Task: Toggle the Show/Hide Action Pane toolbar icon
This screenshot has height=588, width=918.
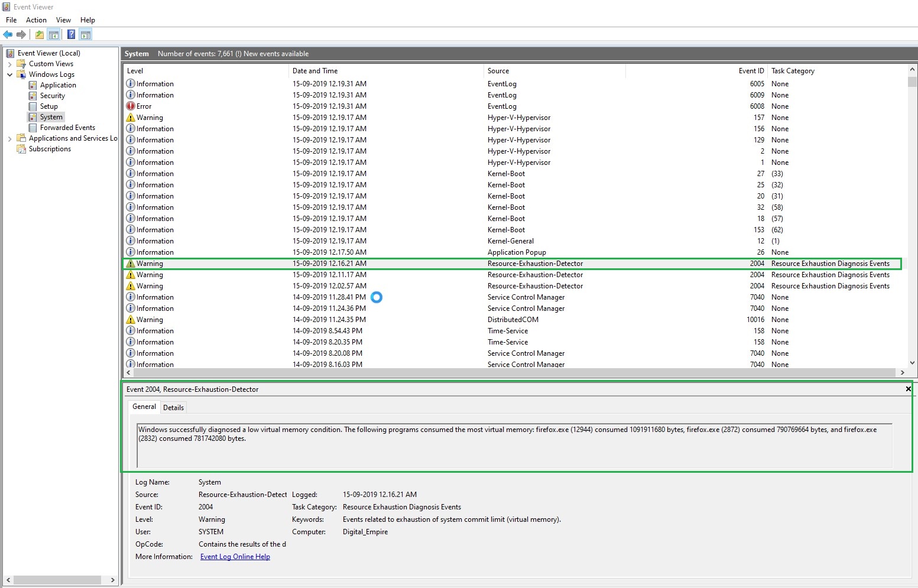Action: [86, 35]
